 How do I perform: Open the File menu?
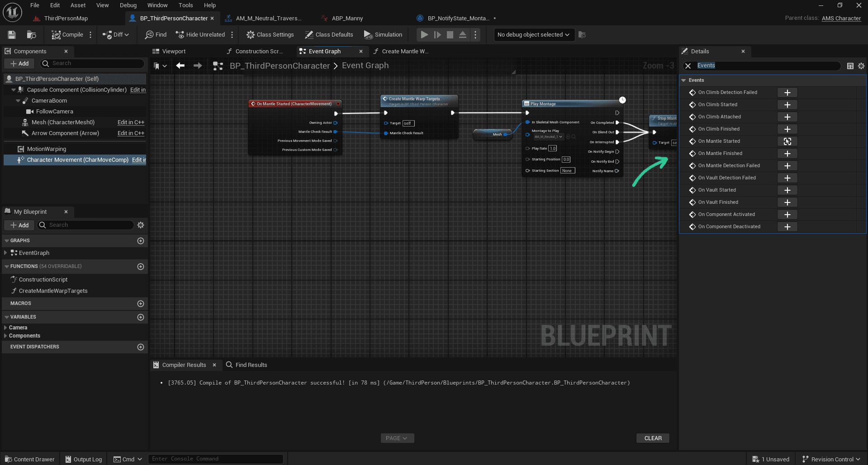point(35,5)
